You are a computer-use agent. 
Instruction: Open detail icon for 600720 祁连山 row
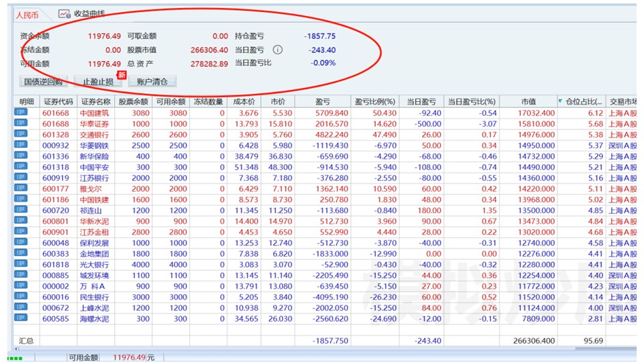point(21,209)
